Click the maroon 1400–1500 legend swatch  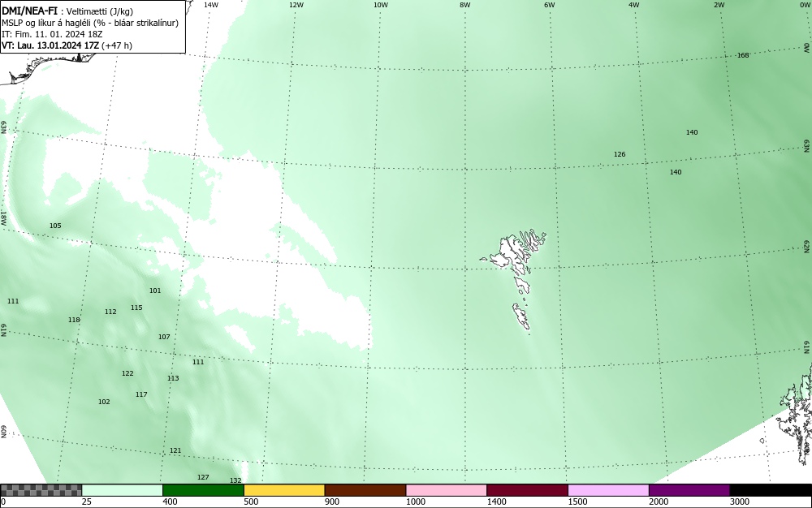point(527,490)
